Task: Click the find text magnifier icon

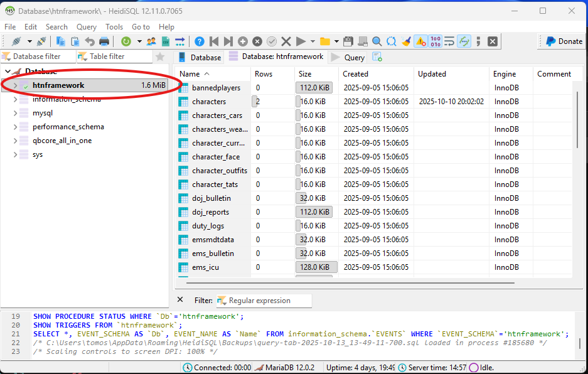Action: point(377,41)
